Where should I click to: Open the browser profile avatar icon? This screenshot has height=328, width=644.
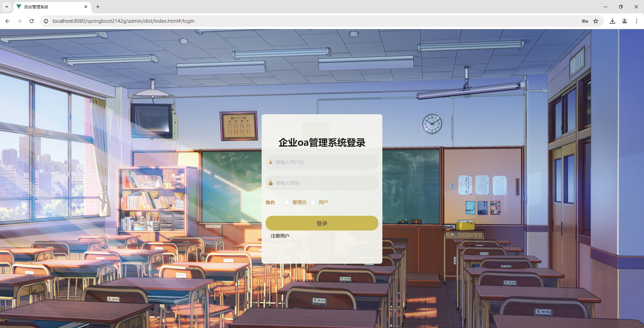pyautogui.click(x=625, y=21)
